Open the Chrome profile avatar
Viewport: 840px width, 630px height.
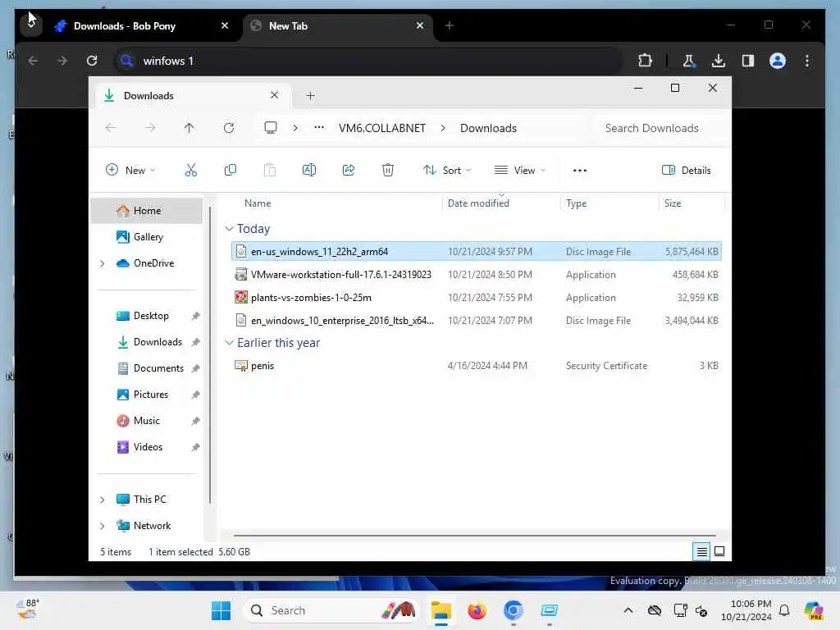778,61
